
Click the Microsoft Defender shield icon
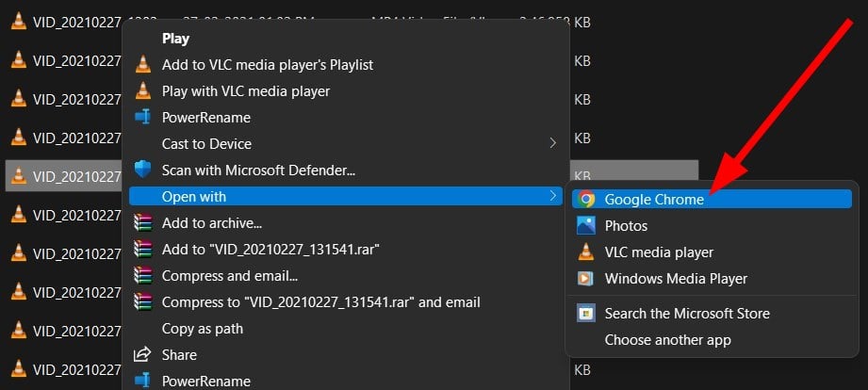[x=143, y=170]
